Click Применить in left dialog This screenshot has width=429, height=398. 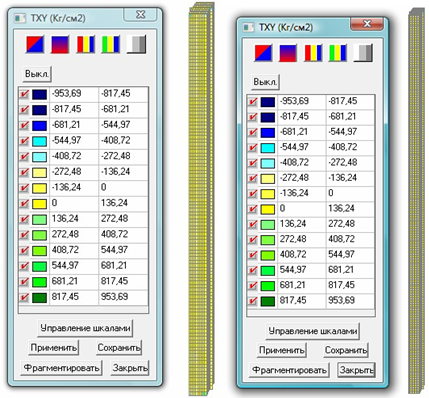pyautogui.click(x=54, y=348)
